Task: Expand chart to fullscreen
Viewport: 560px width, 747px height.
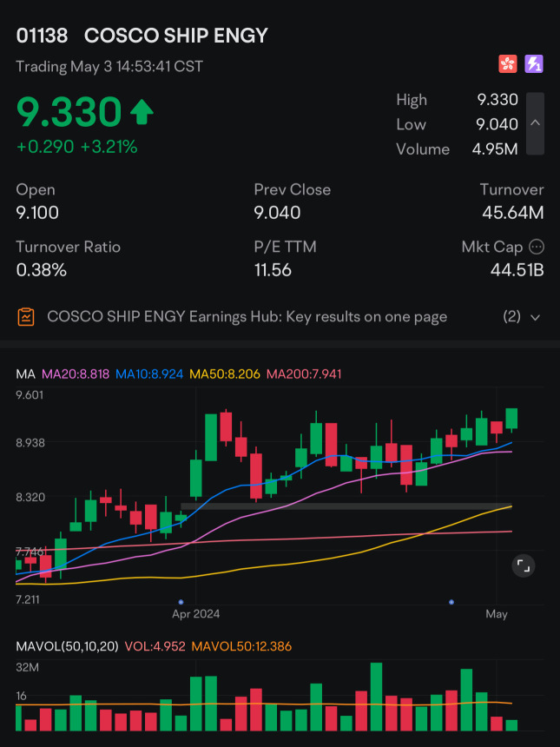Action: pyautogui.click(x=524, y=566)
